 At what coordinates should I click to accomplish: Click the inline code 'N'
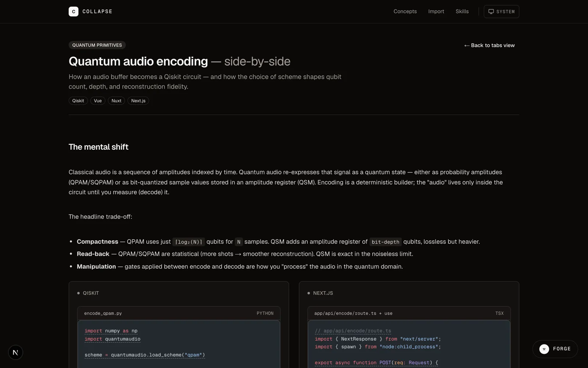pyautogui.click(x=239, y=242)
